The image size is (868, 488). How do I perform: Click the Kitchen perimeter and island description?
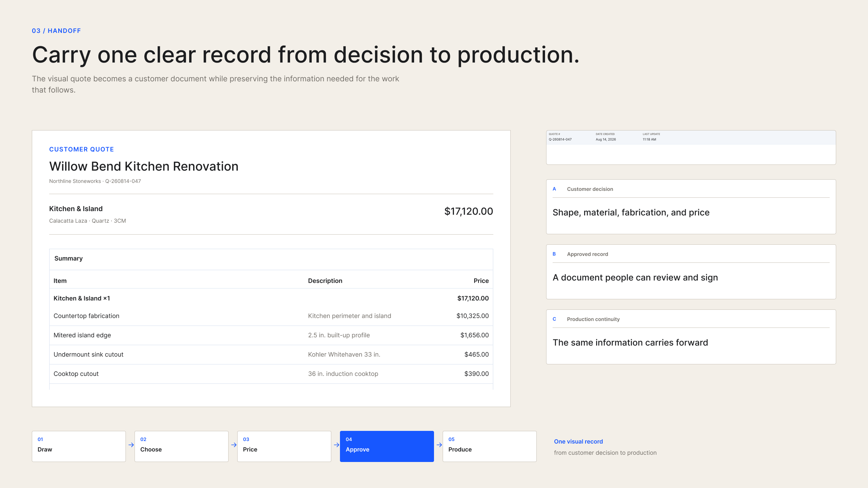(349, 316)
